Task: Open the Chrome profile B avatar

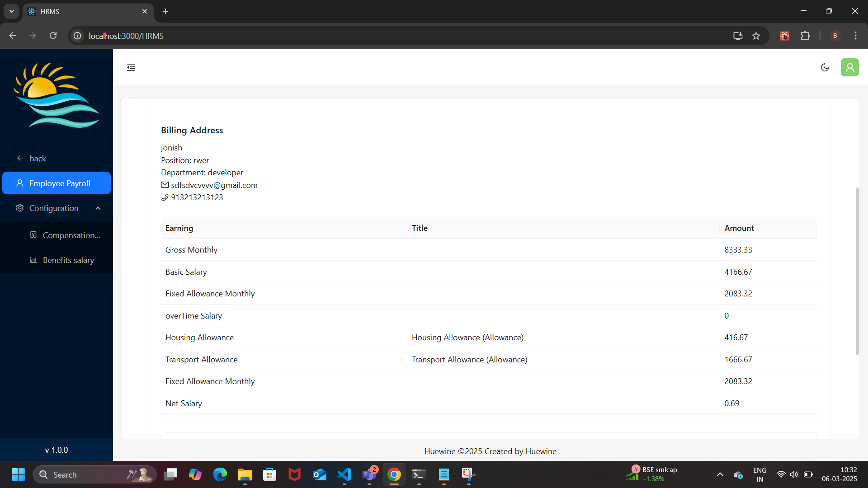Action: pos(835,36)
